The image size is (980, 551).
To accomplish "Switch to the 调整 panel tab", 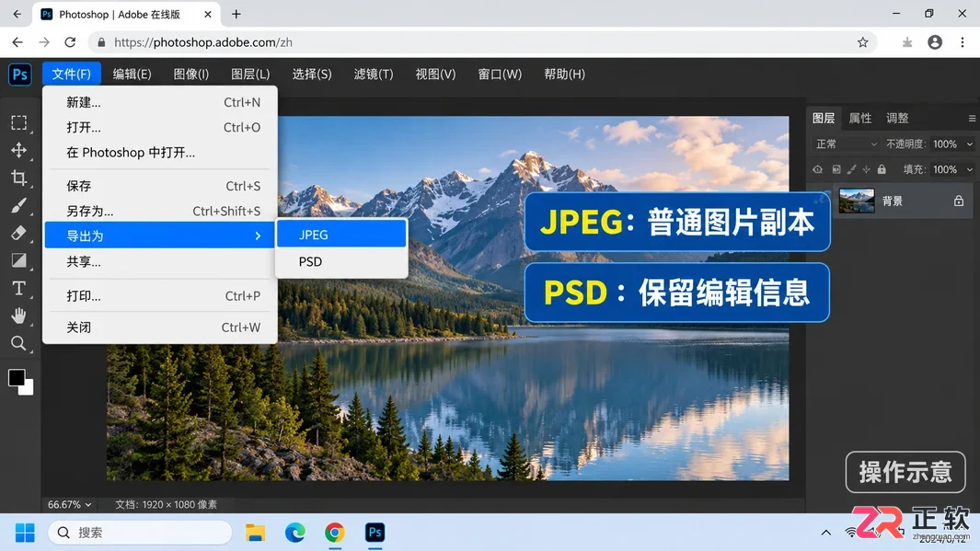I will coord(897,118).
